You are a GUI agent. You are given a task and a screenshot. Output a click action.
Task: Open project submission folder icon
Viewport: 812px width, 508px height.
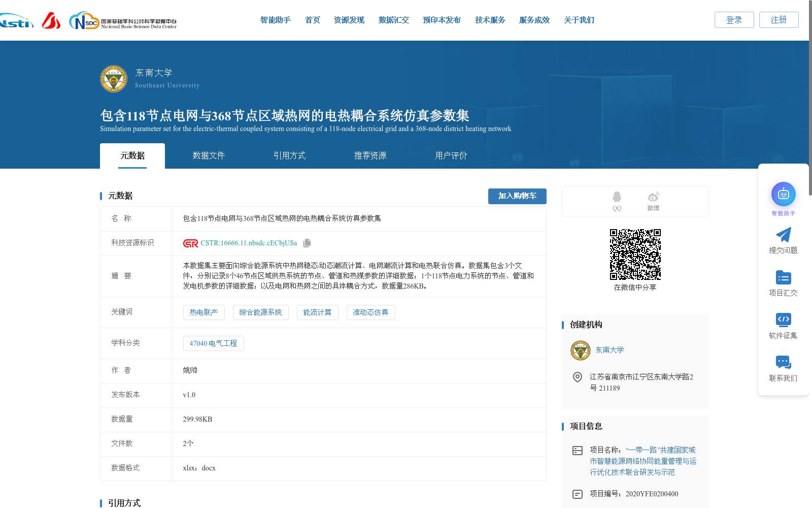(784, 277)
